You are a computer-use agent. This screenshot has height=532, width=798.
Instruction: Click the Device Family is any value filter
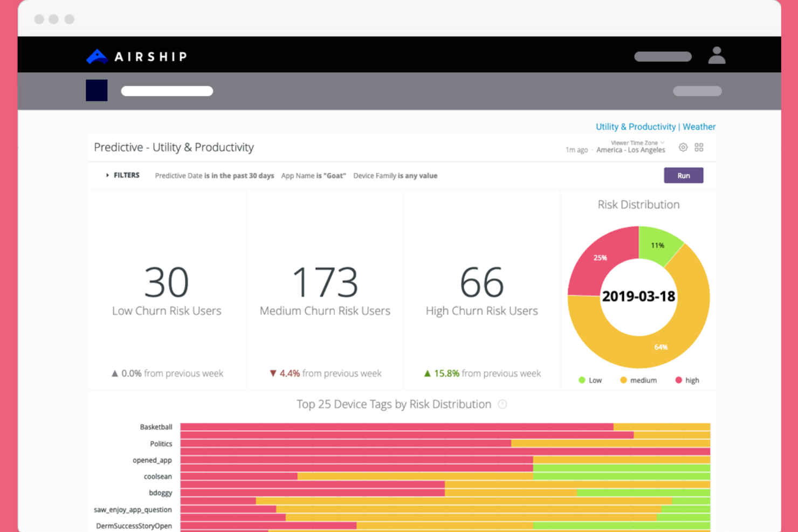click(x=395, y=175)
